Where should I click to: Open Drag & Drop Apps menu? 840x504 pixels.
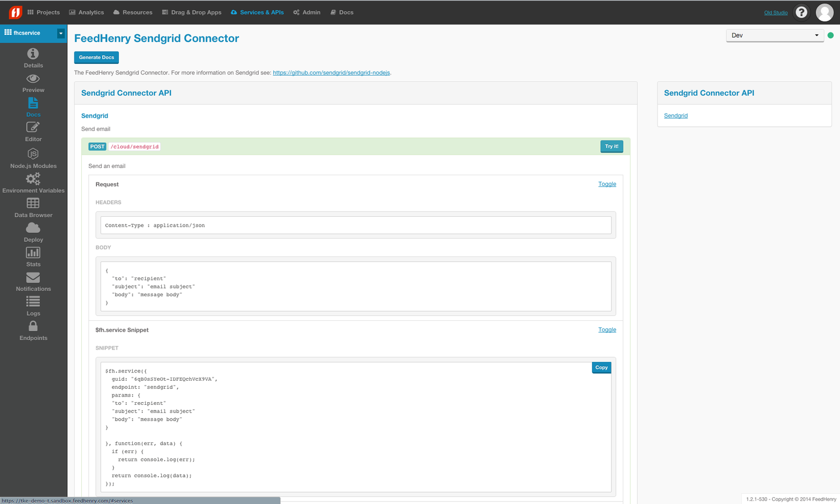pyautogui.click(x=192, y=12)
